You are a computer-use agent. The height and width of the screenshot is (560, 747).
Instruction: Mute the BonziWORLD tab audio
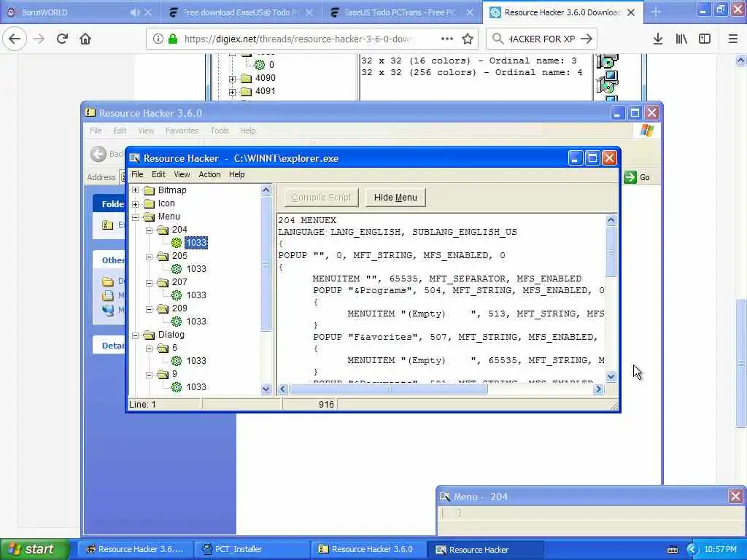pyautogui.click(x=135, y=12)
